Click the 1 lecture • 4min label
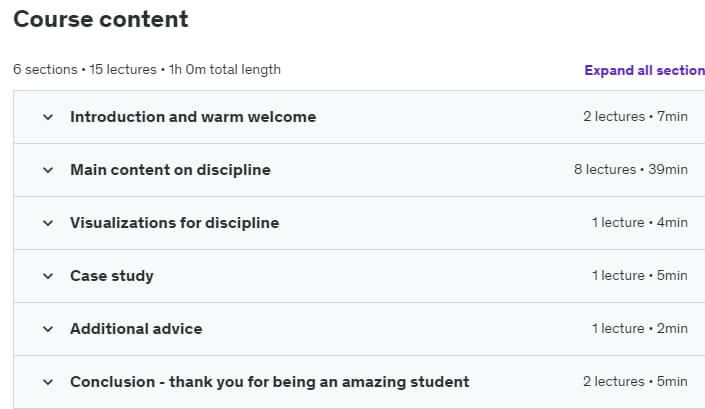 coord(639,222)
